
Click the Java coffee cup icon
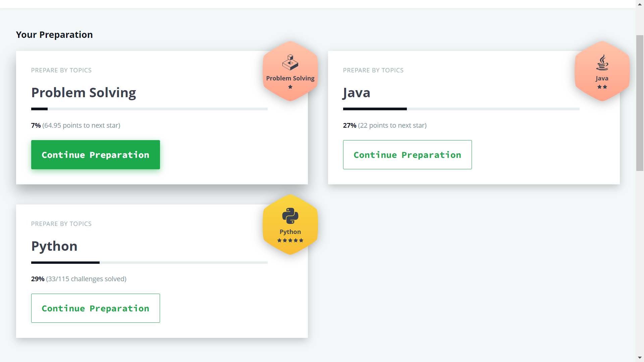[x=602, y=62]
